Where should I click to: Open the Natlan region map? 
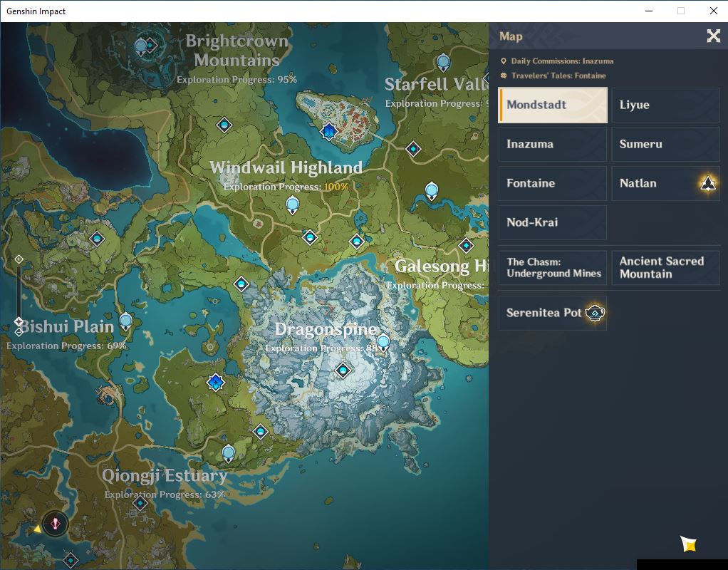point(665,183)
